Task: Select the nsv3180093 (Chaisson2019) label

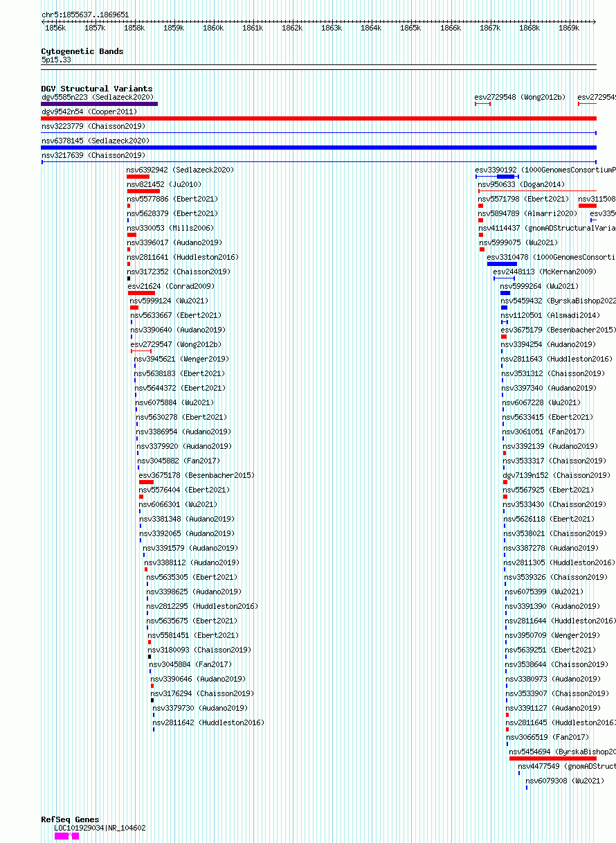Action: [x=200, y=650]
